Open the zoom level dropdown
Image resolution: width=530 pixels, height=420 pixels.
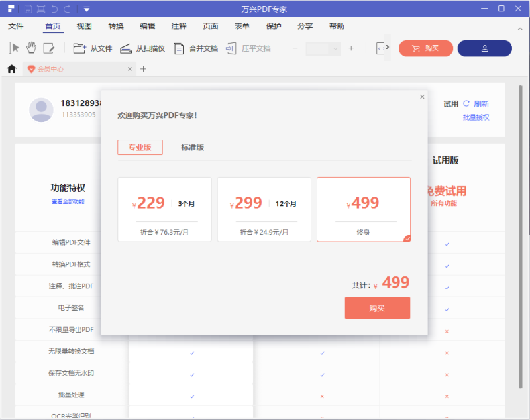[x=323, y=48]
